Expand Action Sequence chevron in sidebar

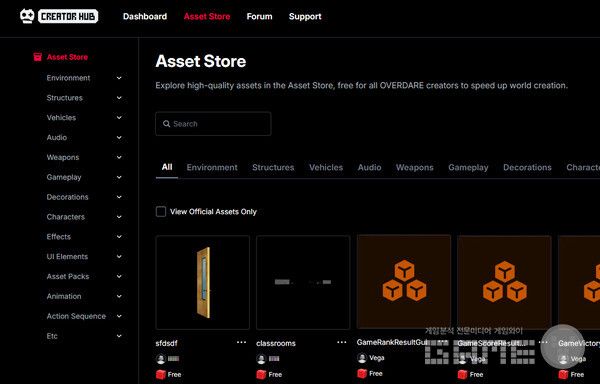[119, 316]
